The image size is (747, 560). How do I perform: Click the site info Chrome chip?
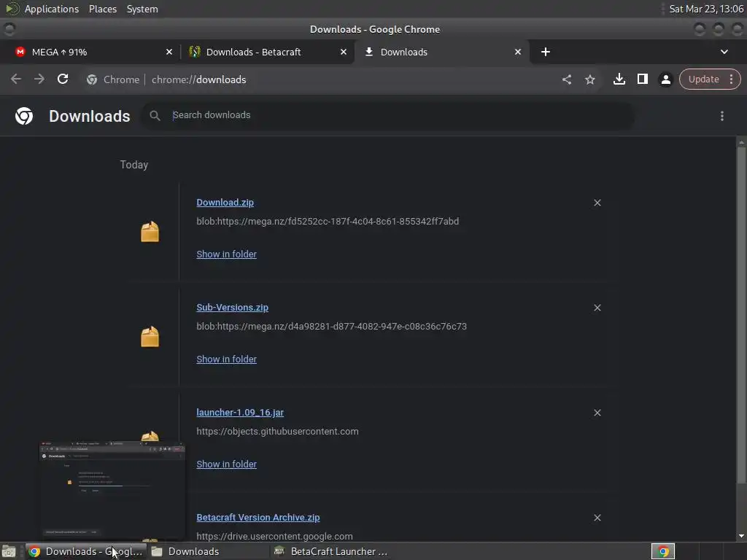pos(113,79)
